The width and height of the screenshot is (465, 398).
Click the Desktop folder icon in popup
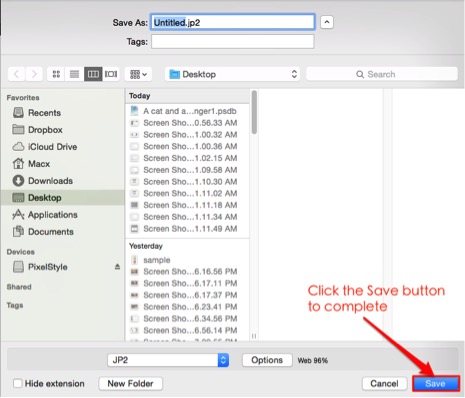174,74
